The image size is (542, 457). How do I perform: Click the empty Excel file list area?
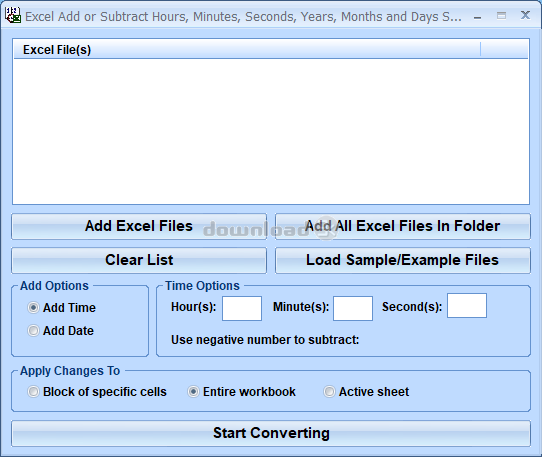271,131
